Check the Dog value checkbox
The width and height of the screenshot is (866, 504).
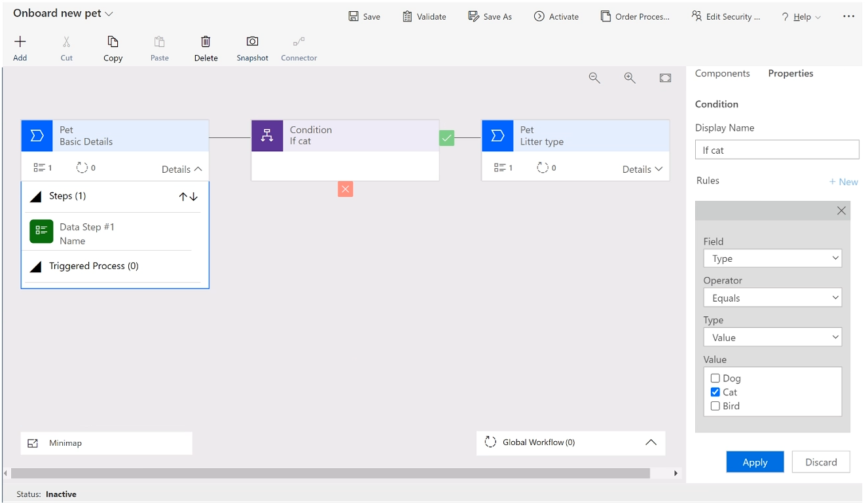pyautogui.click(x=715, y=378)
